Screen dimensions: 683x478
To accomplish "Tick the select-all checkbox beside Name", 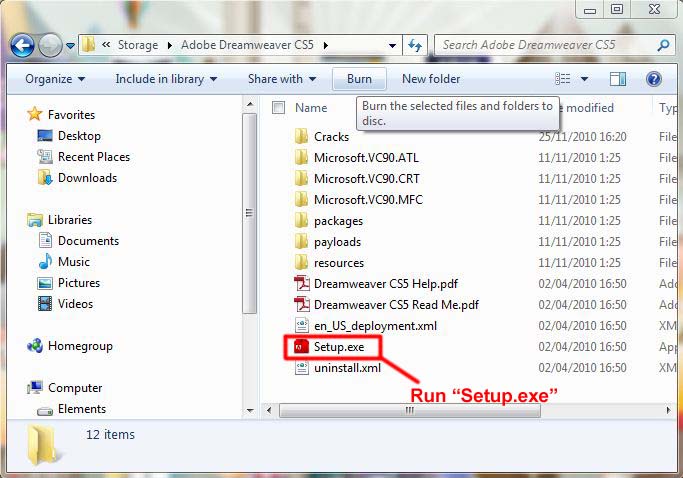I will tap(278, 107).
